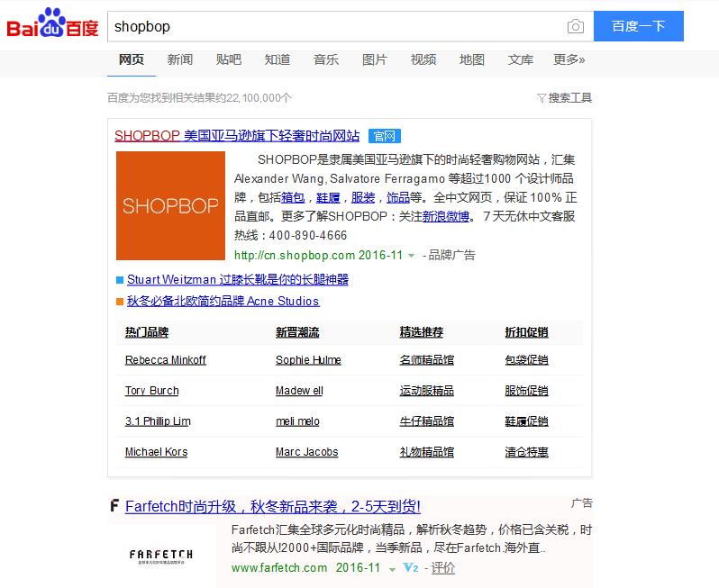Open the 名师精品馆 link
Image resolution: width=719 pixels, height=588 pixels.
427,360
